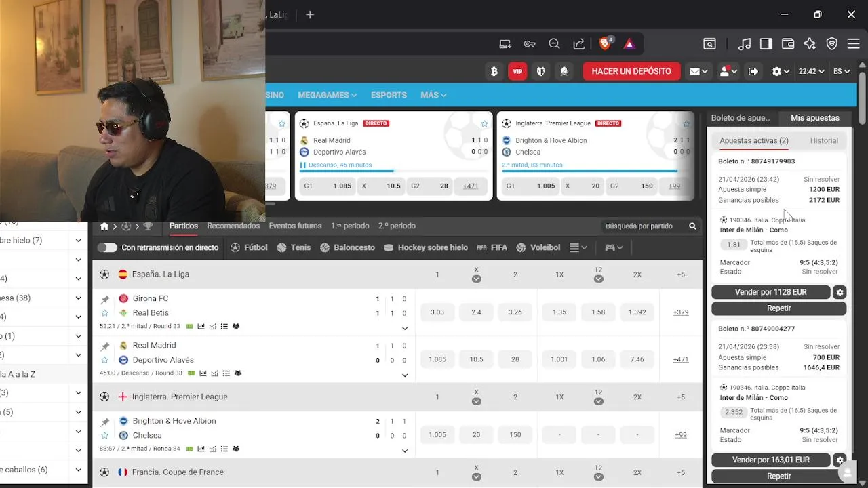Open settings gear beside Vender por 1128 EUR
Screen dimensions: 868x488
click(840, 292)
